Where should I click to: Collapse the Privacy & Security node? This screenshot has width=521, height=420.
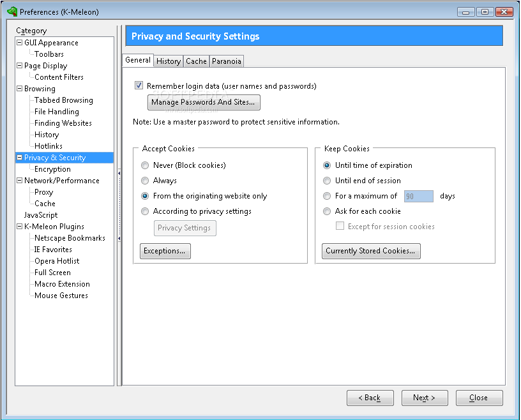pyautogui.click(x=20, y=157)
